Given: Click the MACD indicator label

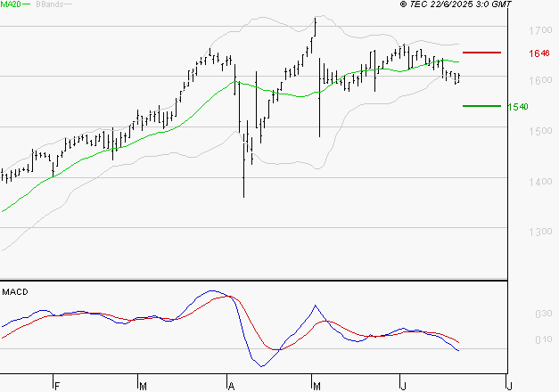Looking at the screenshot, I should (15, 292).
